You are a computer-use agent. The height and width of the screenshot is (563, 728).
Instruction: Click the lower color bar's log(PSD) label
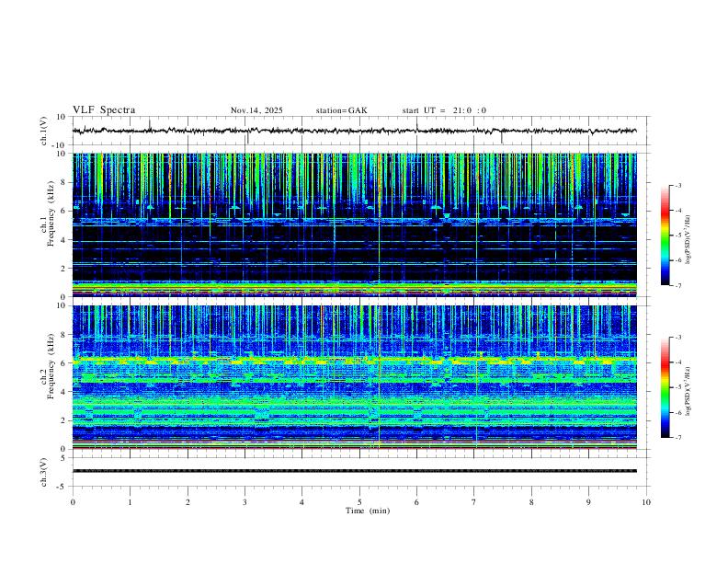coord(688,391)
